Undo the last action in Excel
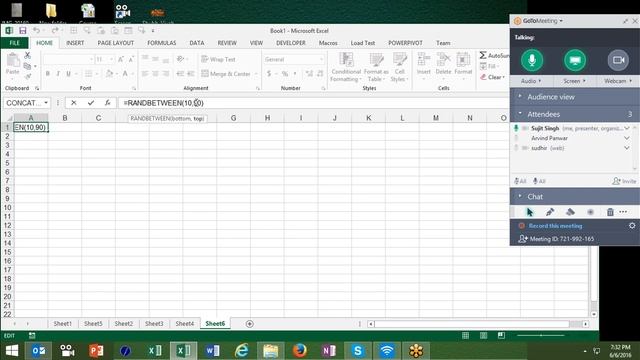Image resolution: width=640 pixels, height=360 pixels. click(x=36, y=31)
